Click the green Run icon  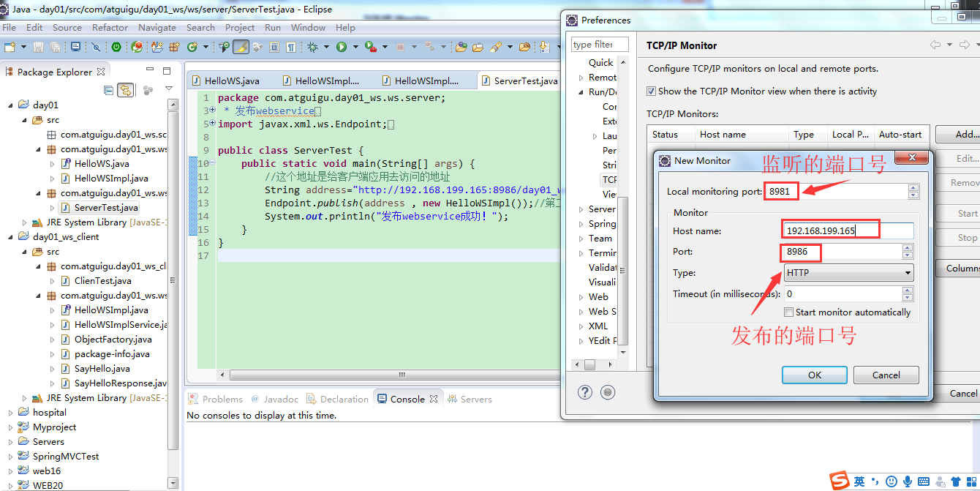[342, 47]
